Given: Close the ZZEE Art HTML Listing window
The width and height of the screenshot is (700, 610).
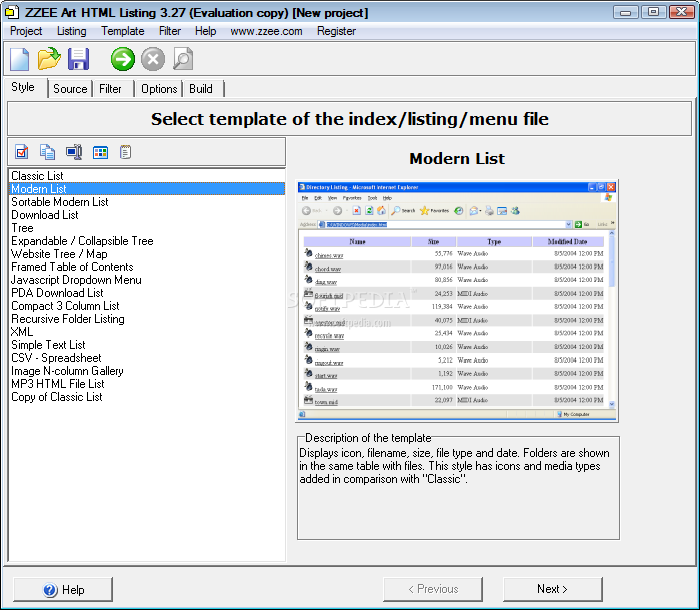Looking at the screenshot, I should click(681, 12).
